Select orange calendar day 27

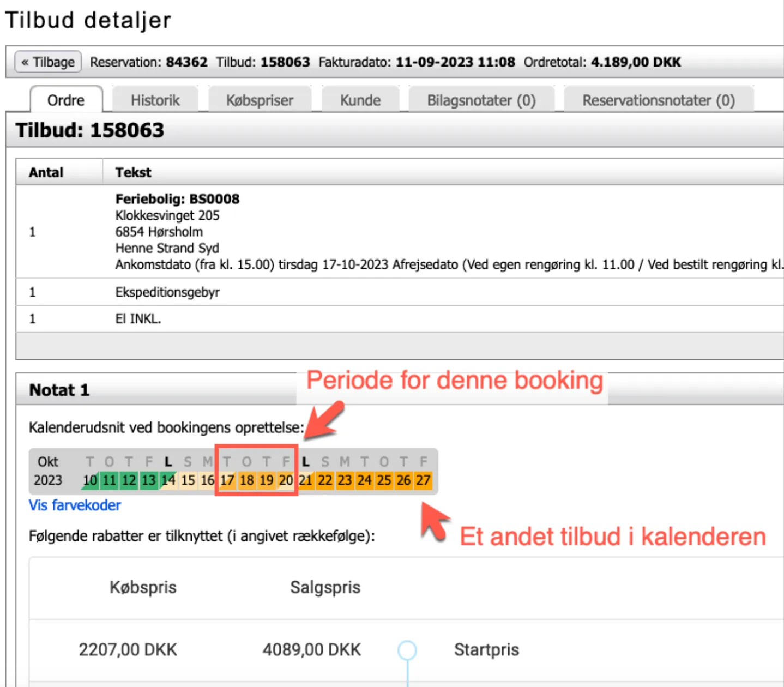click(x=423, y=480)
